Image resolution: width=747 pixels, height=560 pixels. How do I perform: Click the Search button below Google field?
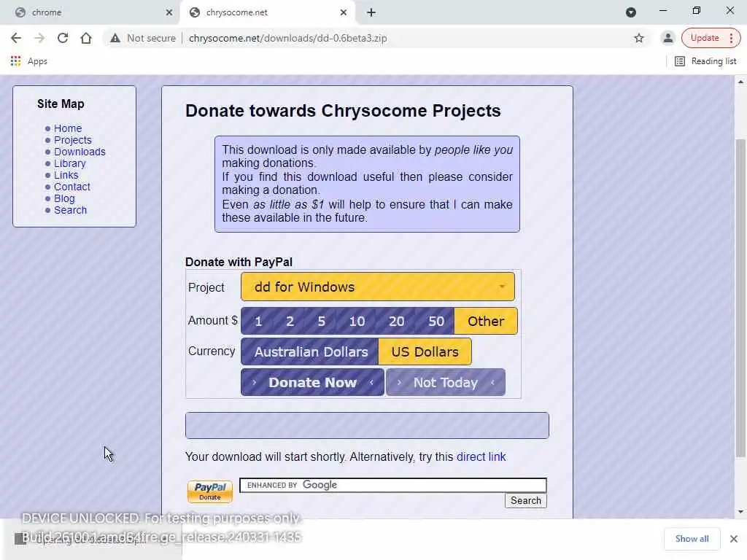point(525,500)
